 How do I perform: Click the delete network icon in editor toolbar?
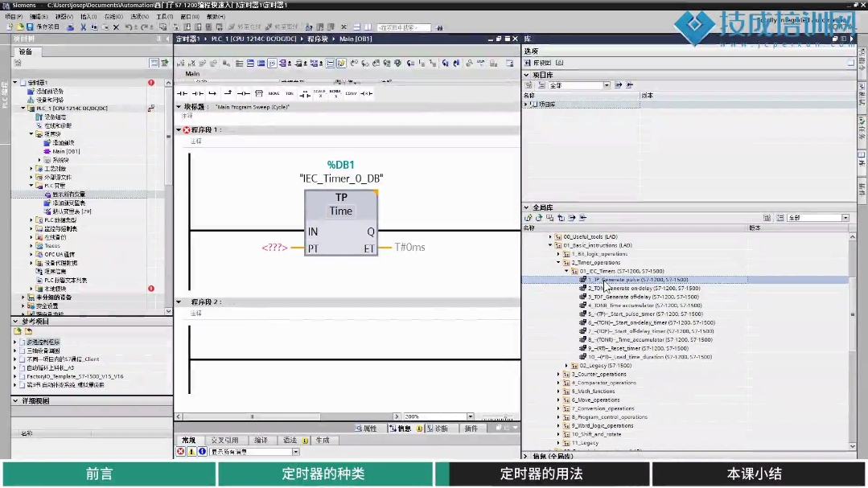[x=192, y=63]
